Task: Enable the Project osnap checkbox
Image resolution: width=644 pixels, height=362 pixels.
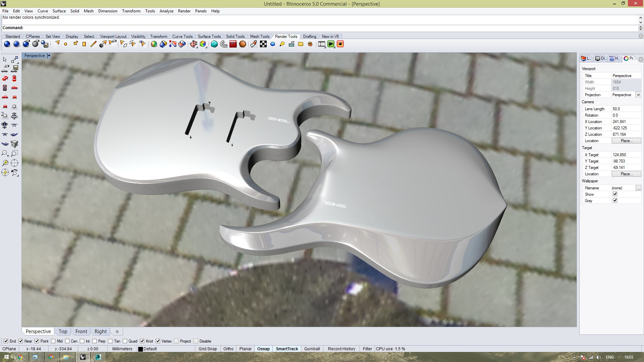Action: coord(176,341)
